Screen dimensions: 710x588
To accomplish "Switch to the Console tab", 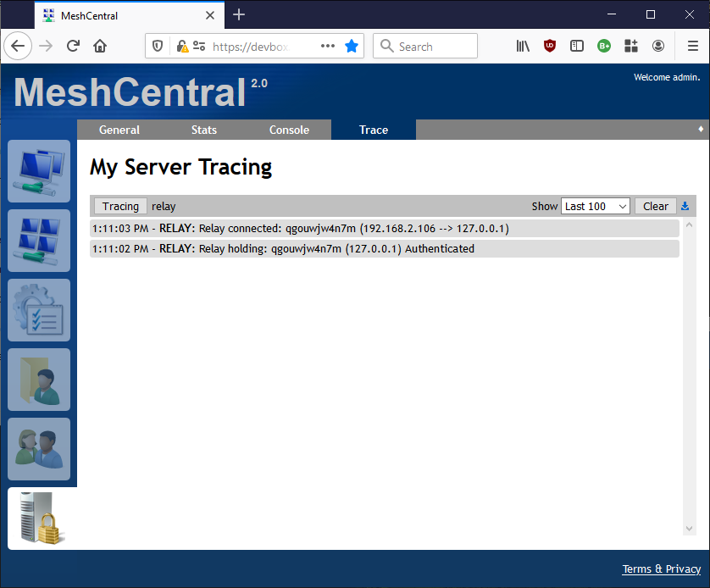I will (x=289, y=130).
